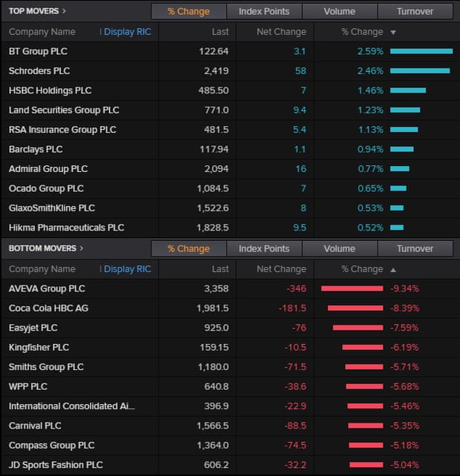The image size is (460, 476).
Task: Click the 122.64 last price value
Action: [214, 51]
